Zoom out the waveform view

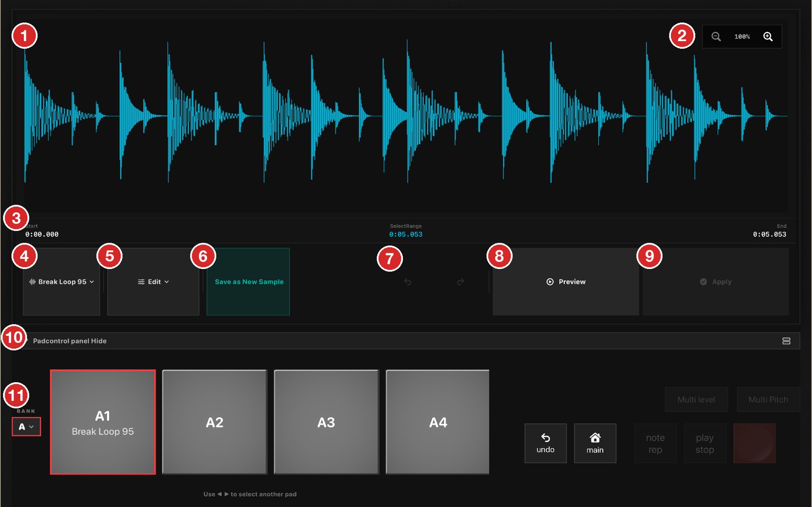coord(716,37)
